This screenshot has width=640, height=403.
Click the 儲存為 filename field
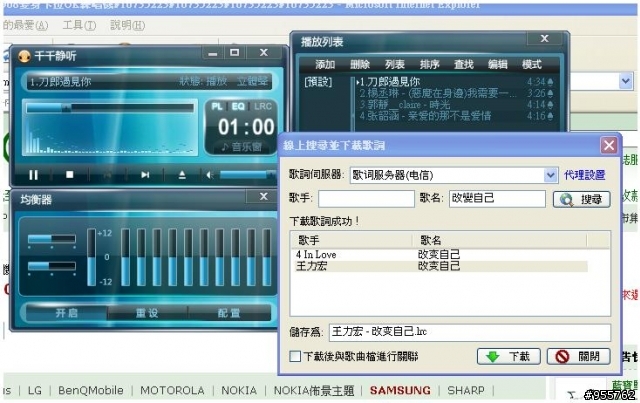coord(470,332)
